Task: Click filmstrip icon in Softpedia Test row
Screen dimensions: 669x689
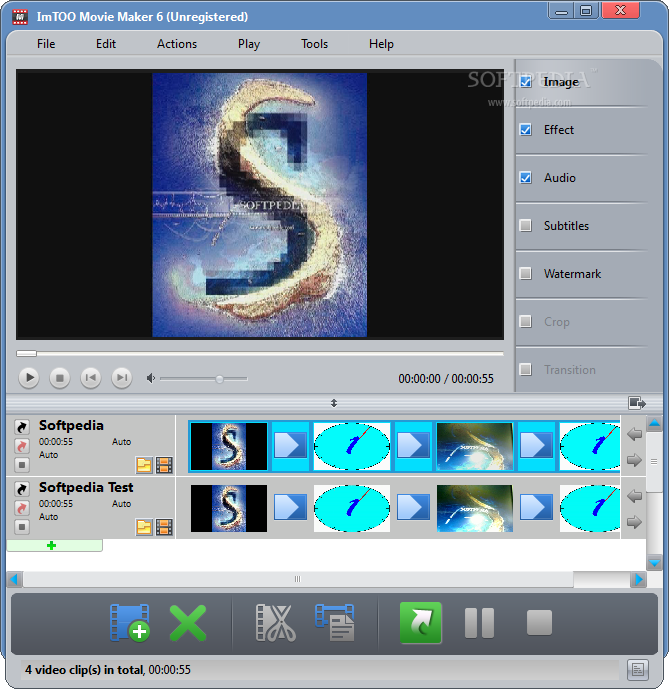Action: pyautogui.click(x=164, y=527)
